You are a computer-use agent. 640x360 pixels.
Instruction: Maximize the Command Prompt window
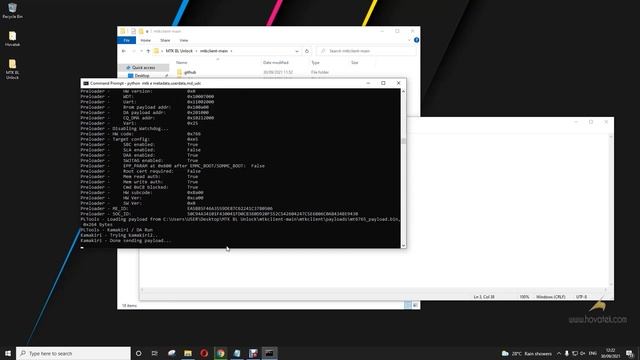point(383,83)
